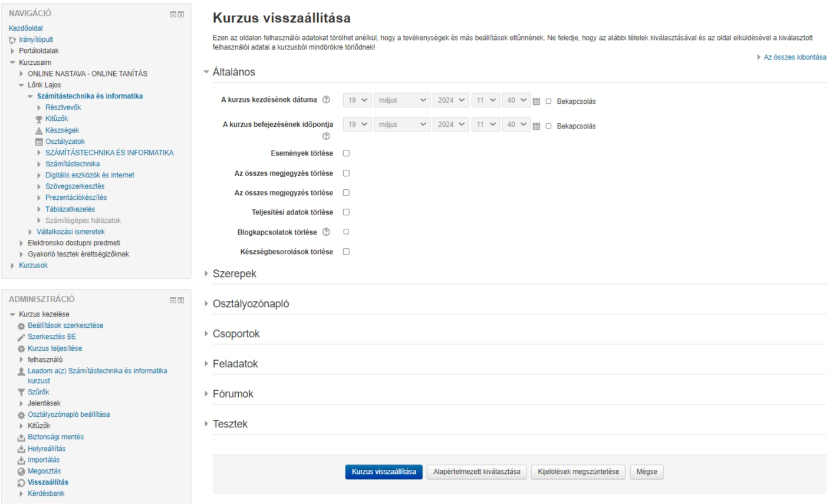Screen dimensions: 829x504
Task: Tick the second 'Az összes megjegyzés törlése' checkbox
Action: click(x=346, y=193)
